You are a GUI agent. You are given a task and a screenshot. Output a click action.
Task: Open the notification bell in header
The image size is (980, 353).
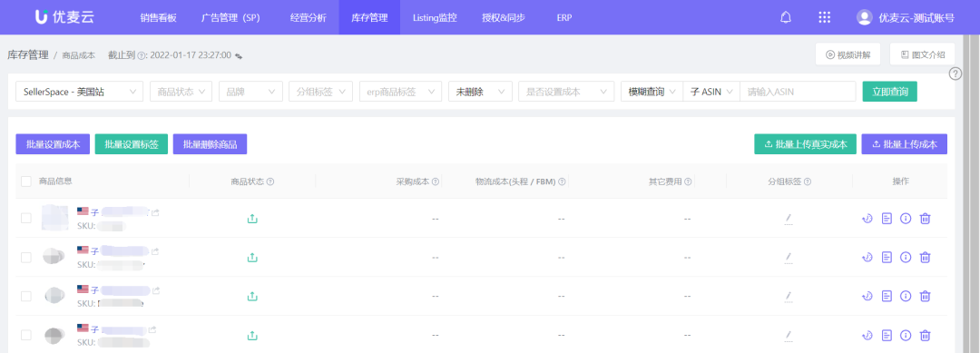pyautogui.click(x=786, y=17)
